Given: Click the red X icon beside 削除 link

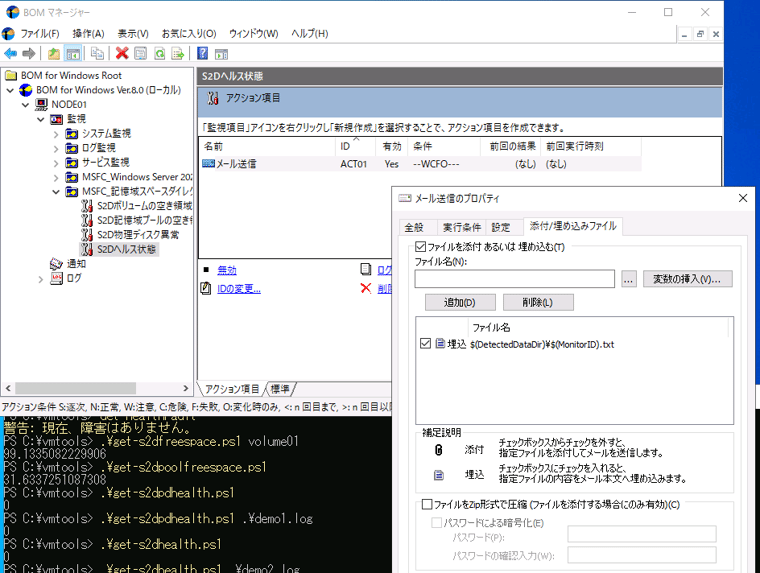Looking at the screenshot, I should coord(366,288).
